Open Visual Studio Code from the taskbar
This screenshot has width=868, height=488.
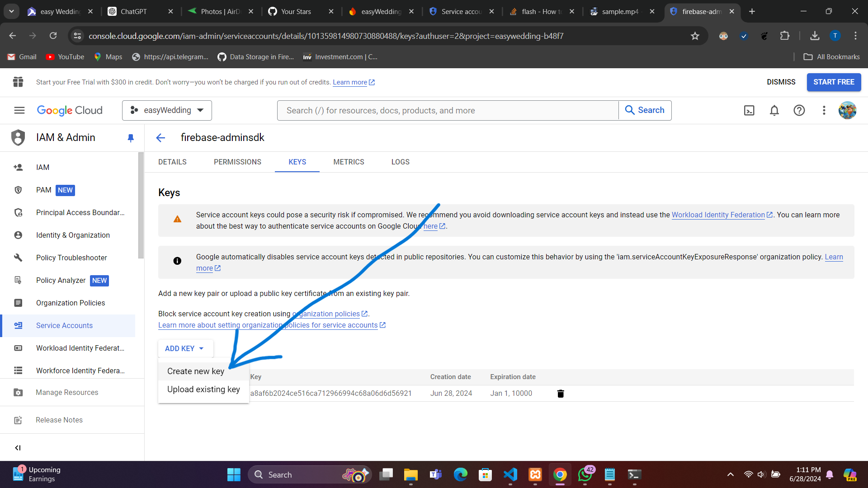(x=510, y=474)
